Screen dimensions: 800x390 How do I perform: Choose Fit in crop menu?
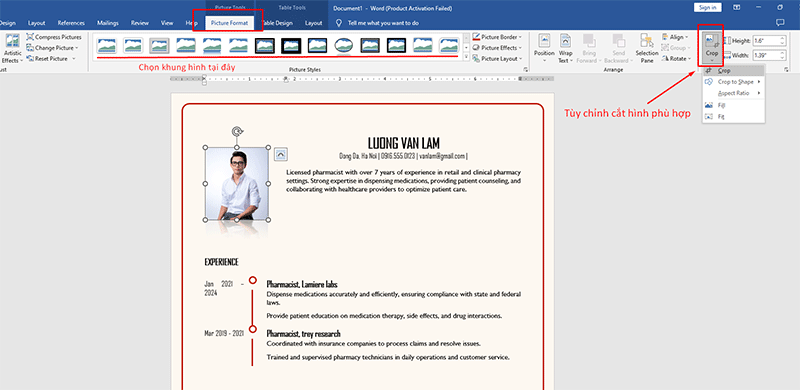coord(733,117)
